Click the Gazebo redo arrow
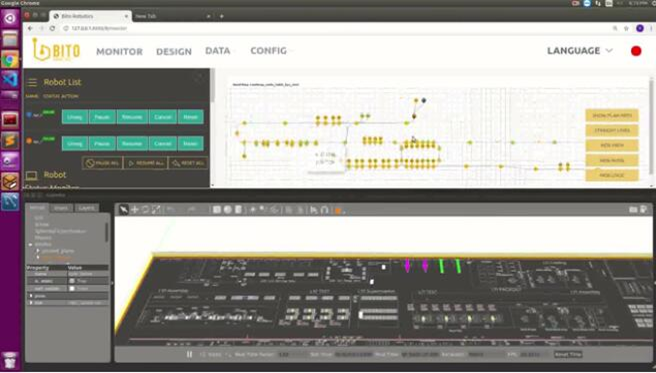The height and width of the screenshot is (373, 656). [191, 209]
